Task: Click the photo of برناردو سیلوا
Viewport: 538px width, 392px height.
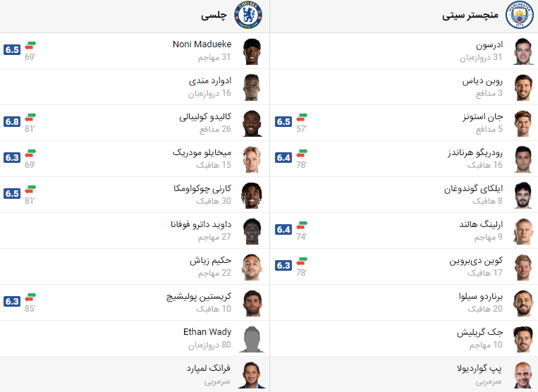Action: 523,303
